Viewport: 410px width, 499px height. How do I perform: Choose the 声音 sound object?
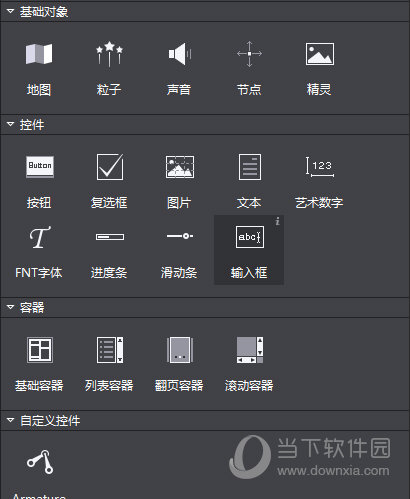[179, 54]
